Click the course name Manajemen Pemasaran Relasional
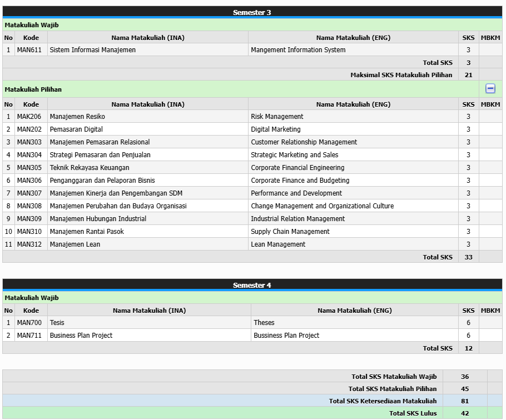 click(100, 142)
